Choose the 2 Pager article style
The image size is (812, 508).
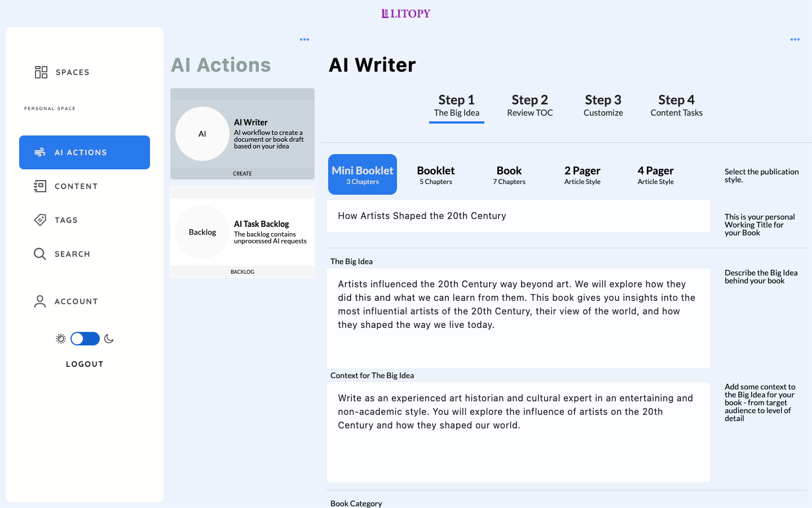tap(582, 175)
